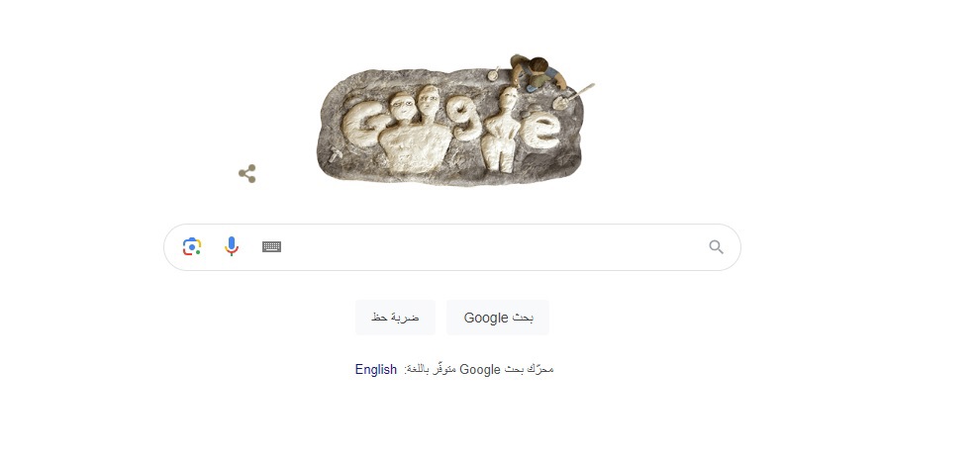Viewport: 980px width, 459px height.
Task: Open the on-screen keyboard input tool
Action: click(x=271, y=246)
